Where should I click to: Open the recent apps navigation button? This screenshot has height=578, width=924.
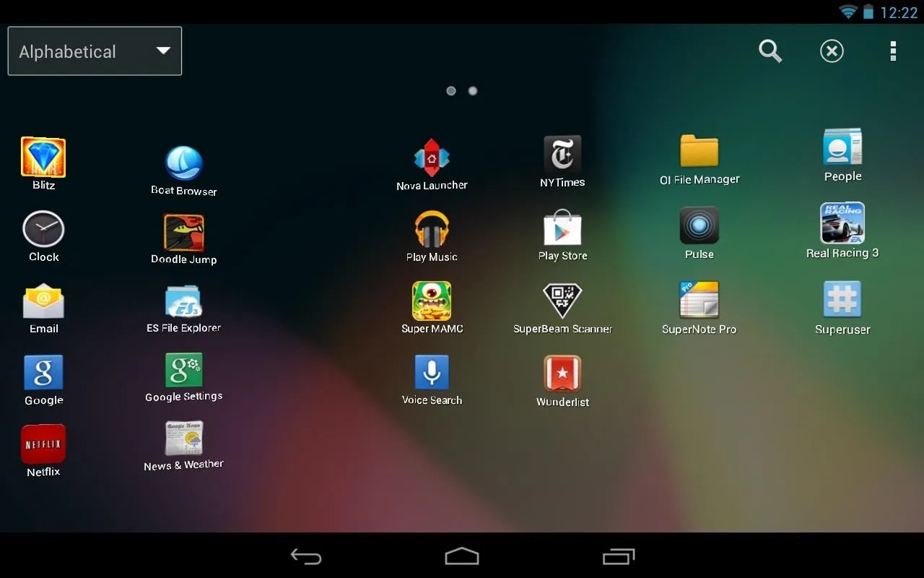pyautogui.click(x=619, y=556)
